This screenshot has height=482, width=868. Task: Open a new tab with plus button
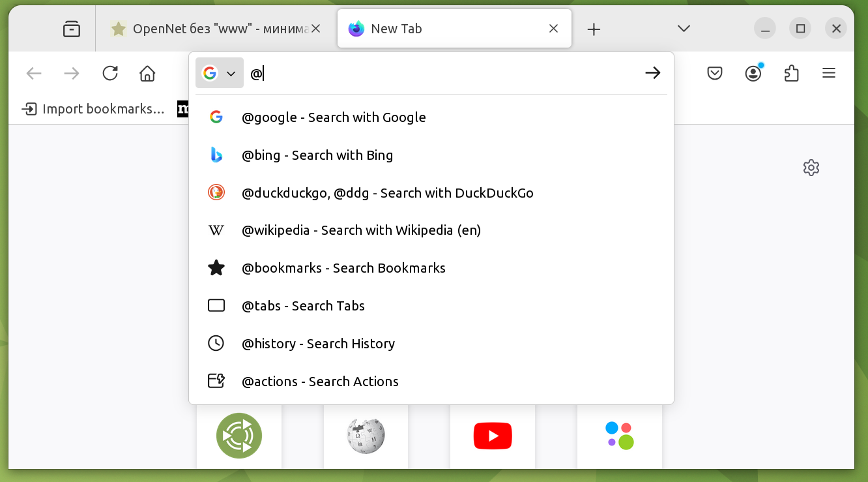tap(594, 29)
